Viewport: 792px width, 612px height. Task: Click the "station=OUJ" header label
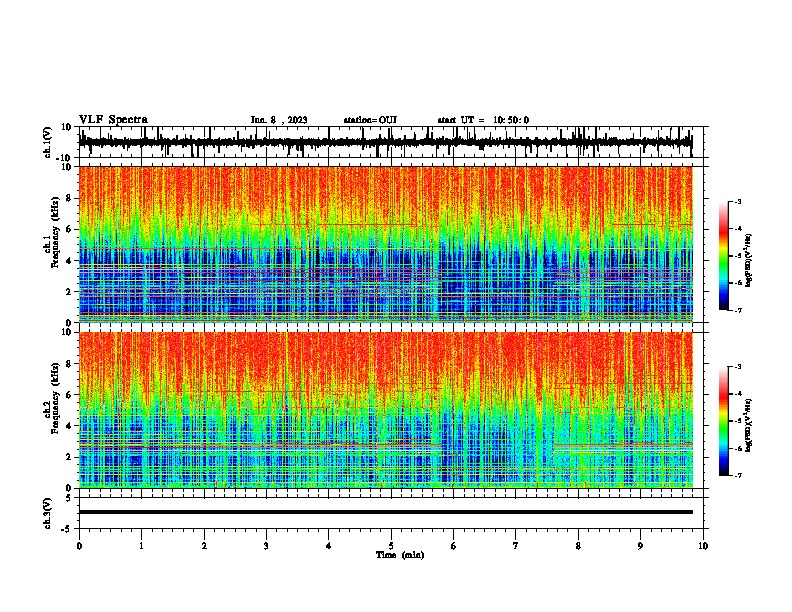pos(370,120)
